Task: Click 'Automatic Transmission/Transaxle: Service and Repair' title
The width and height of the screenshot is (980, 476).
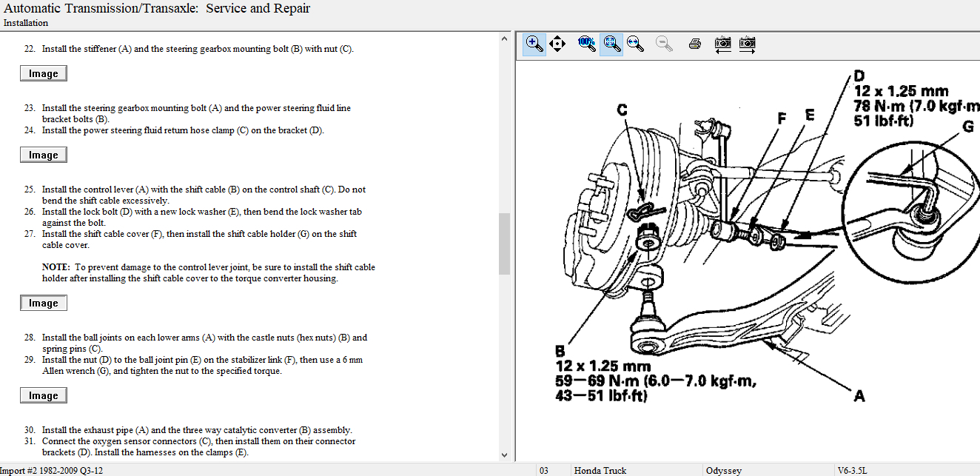Action: pyautogui.click(x=157, y=9)
